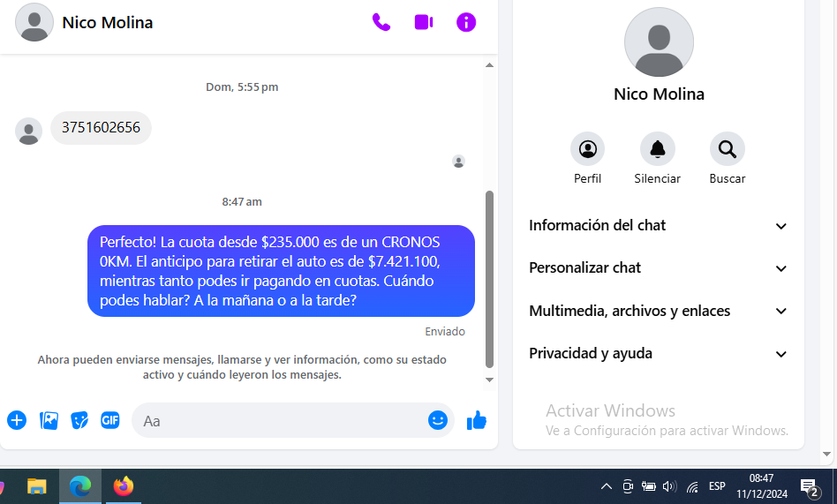Image resolution: width=837 pixels, height=504 pixels.
Task: Open the GIF picker
Action: pos(110,421)
